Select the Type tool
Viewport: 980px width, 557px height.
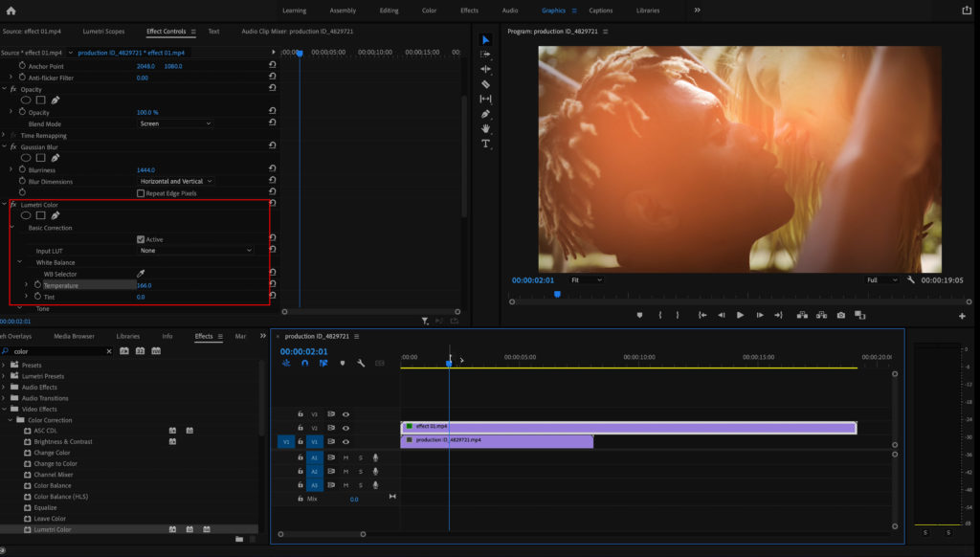[485, 144]
